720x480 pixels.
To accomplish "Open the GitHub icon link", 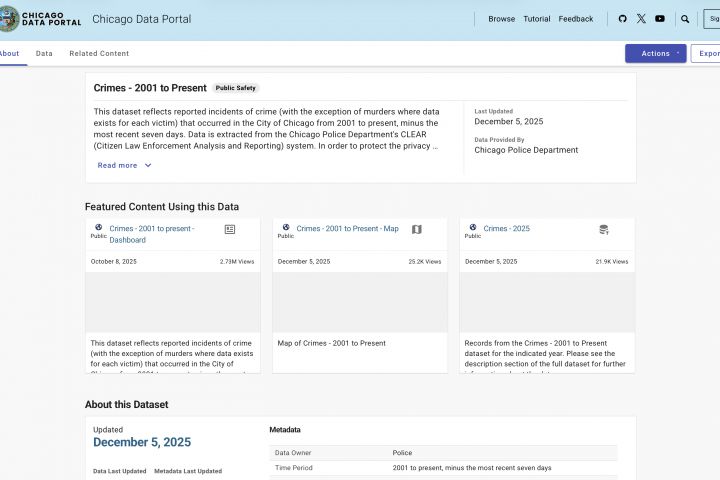I will [x=623, y=19].
